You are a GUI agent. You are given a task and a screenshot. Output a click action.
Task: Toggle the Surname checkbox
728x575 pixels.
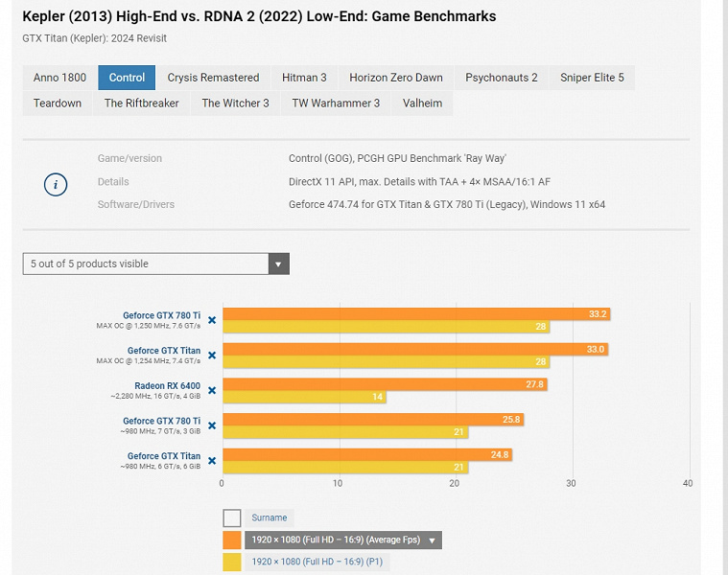pyautogui.click(x=232, y=517)
